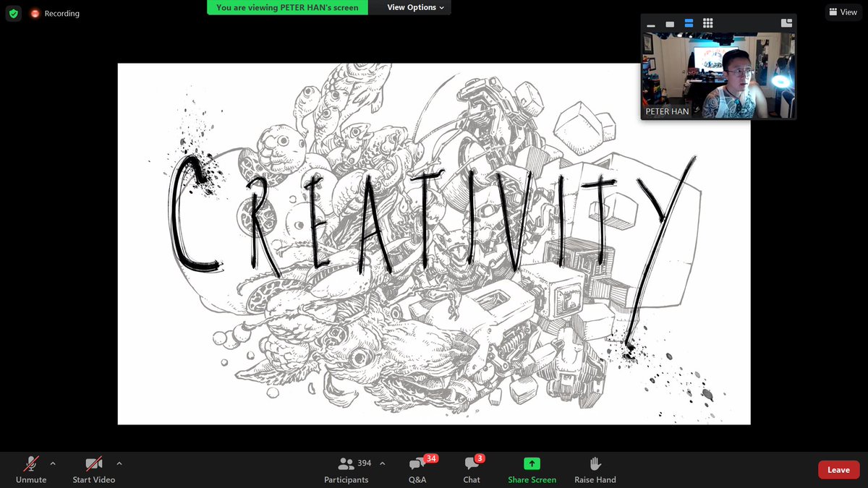868x488 pixels.
Task: Click the side-by-side layout icon in video panel
Action: 786,23
